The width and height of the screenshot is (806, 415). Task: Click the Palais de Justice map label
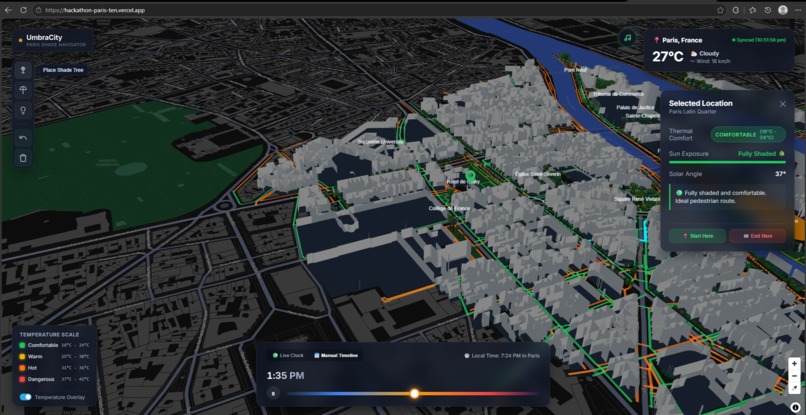tap(635, 107)
